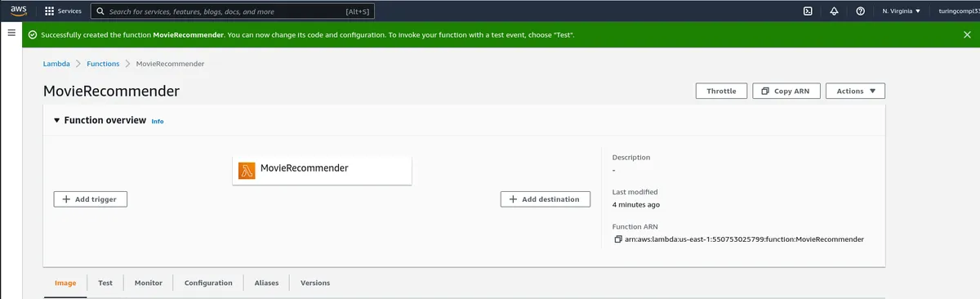980x299 pixels.
Task: Expand the N. Virginia region dropdown
Action: tap(902, 11)
